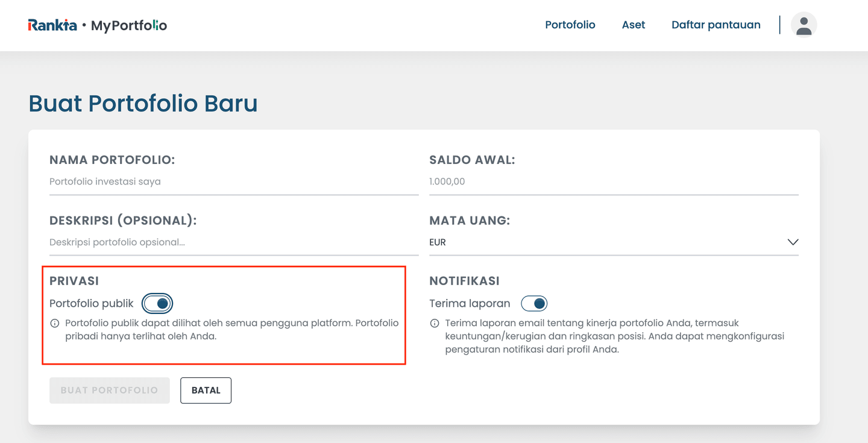
Task: Click into the Saldo Awal field
Action: (x=614, y=181)
